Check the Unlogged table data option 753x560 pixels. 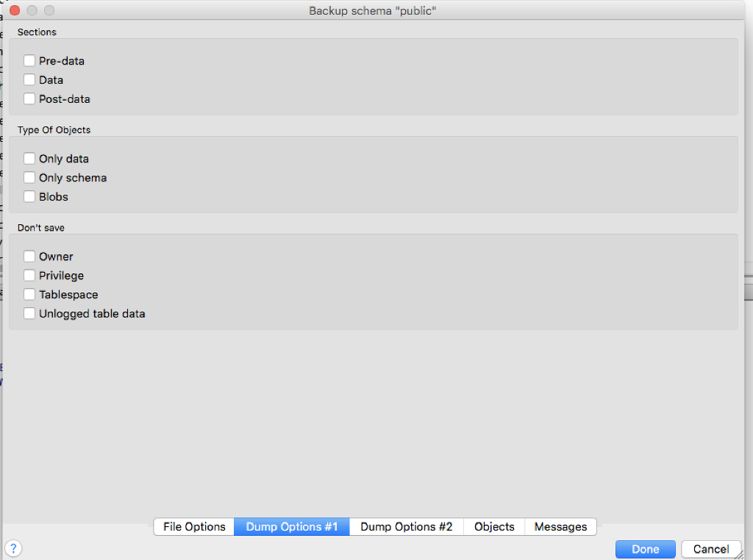point(29,313)
